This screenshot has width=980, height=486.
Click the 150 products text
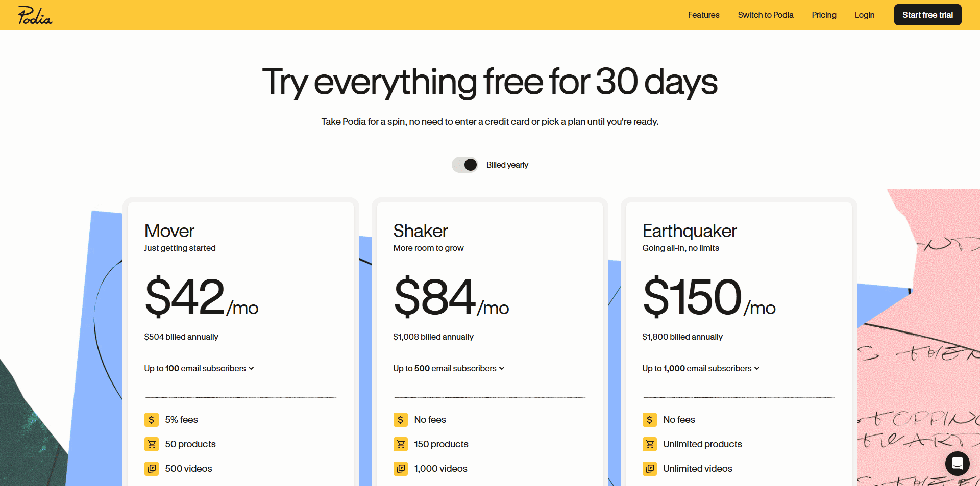point(441,444)
